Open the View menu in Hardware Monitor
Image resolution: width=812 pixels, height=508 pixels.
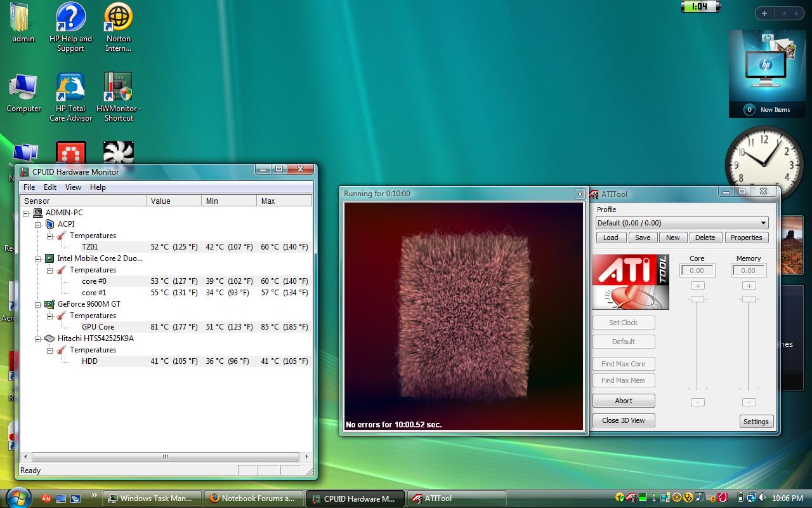click(x=73, y=187)
